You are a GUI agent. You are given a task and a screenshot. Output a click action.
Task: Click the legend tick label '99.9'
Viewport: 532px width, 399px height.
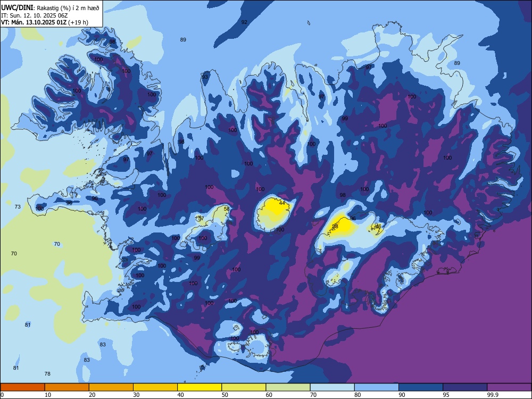[x=493, y=395]
